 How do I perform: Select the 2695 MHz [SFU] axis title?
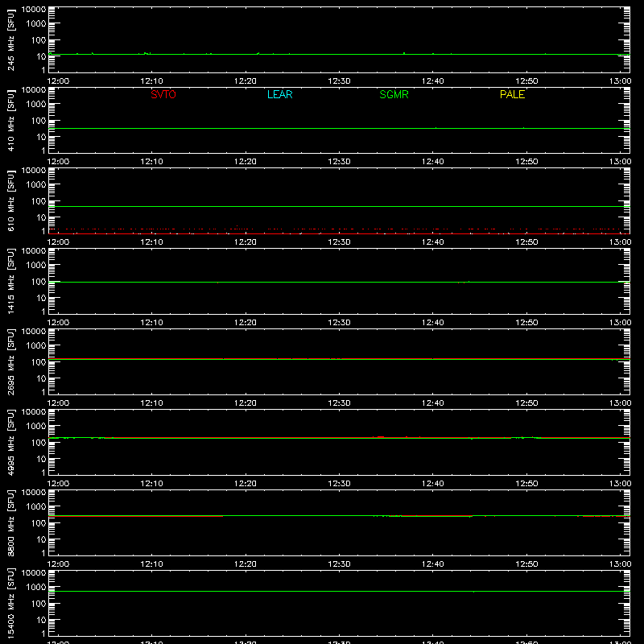click(10, 361)
